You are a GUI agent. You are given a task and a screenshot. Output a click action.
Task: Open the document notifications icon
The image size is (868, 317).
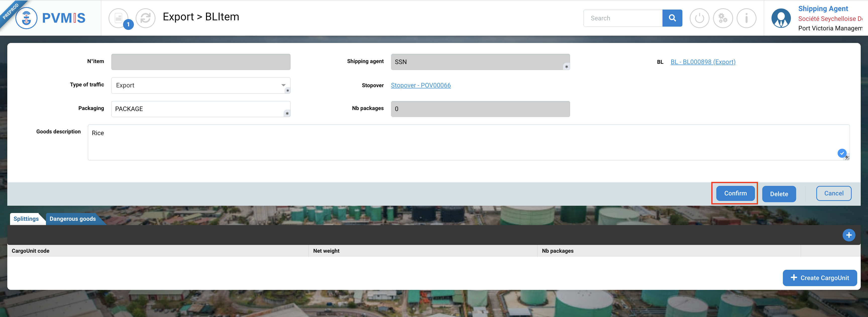(119, 18)
